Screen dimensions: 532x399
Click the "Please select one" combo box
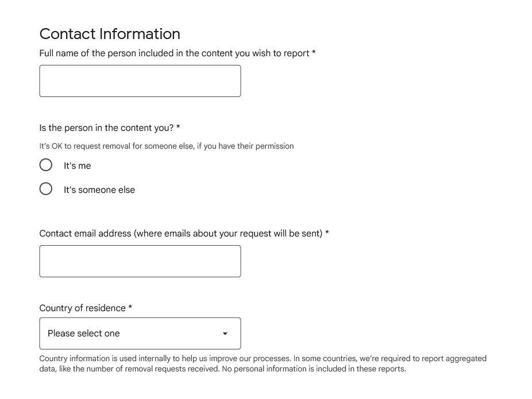tap(140, 333)
